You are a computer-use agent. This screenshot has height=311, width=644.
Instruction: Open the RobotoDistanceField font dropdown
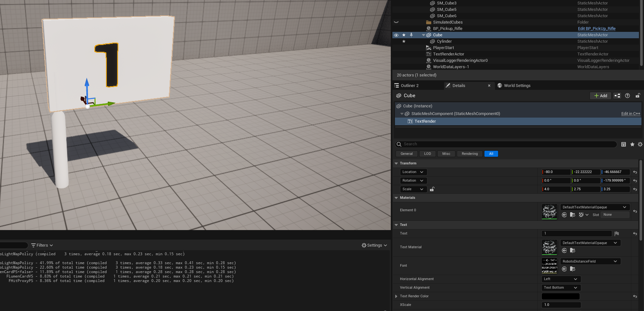[590, 261]
